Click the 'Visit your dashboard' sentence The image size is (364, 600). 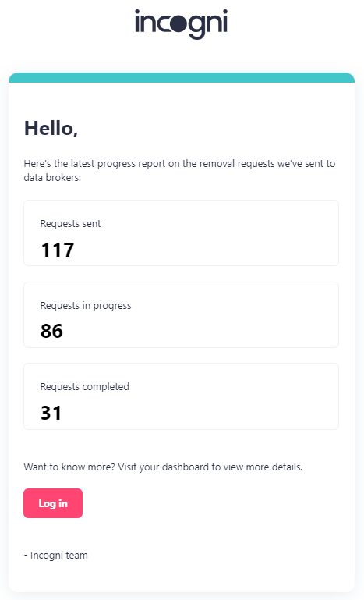[210, 467]
